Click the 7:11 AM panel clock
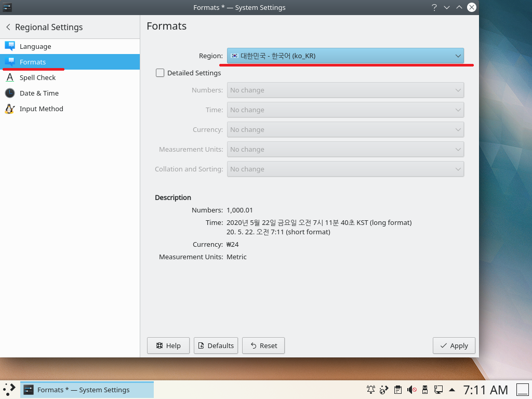 (x=486, y=390)
